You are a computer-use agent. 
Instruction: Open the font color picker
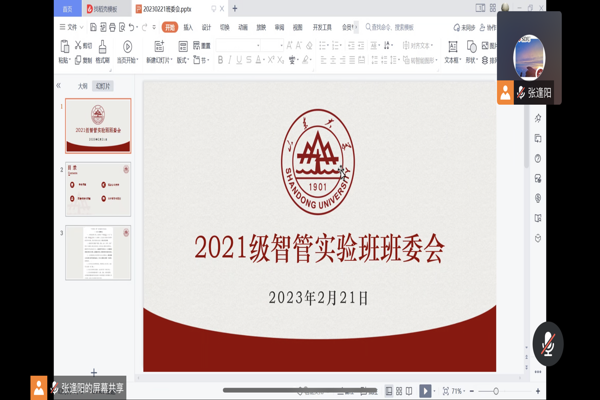coord(260,60)
